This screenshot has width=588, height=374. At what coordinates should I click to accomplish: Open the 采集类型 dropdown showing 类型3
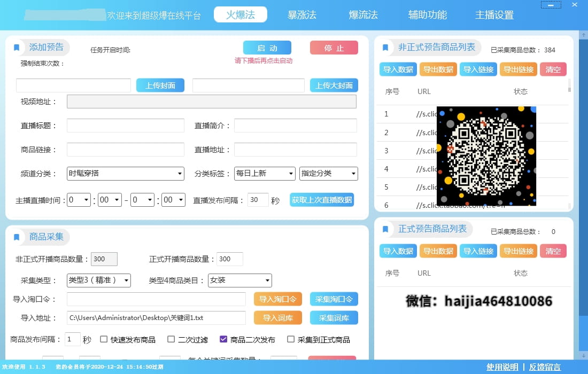point(99,280)
